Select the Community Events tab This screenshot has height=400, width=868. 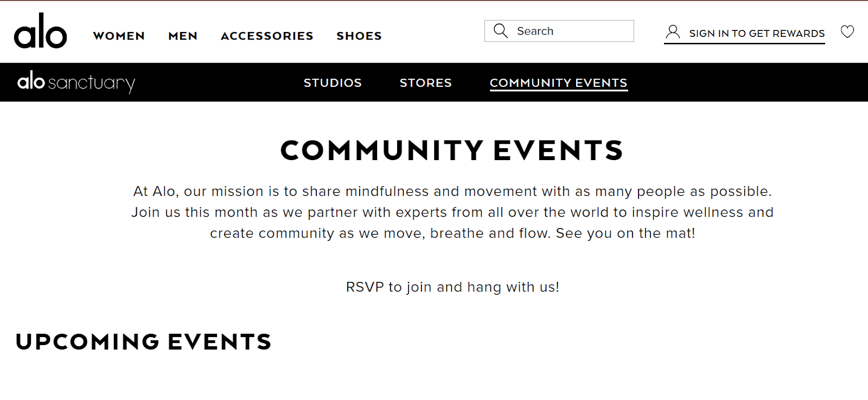point(558,82)
